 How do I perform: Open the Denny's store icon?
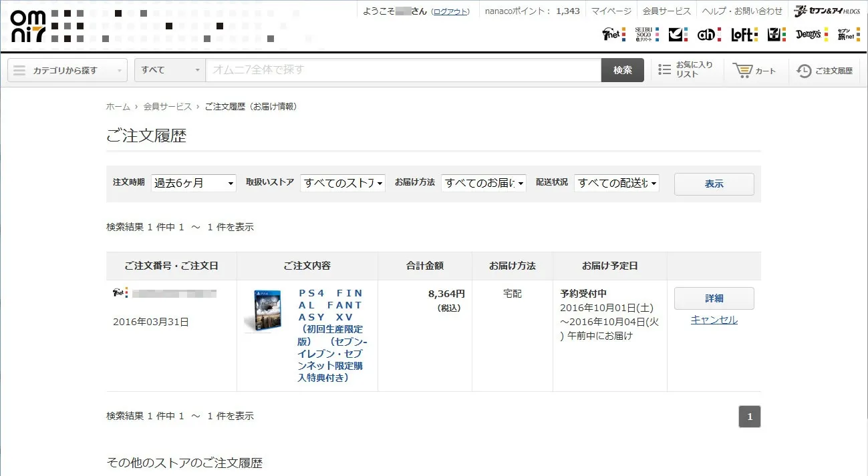coord(812,34)
